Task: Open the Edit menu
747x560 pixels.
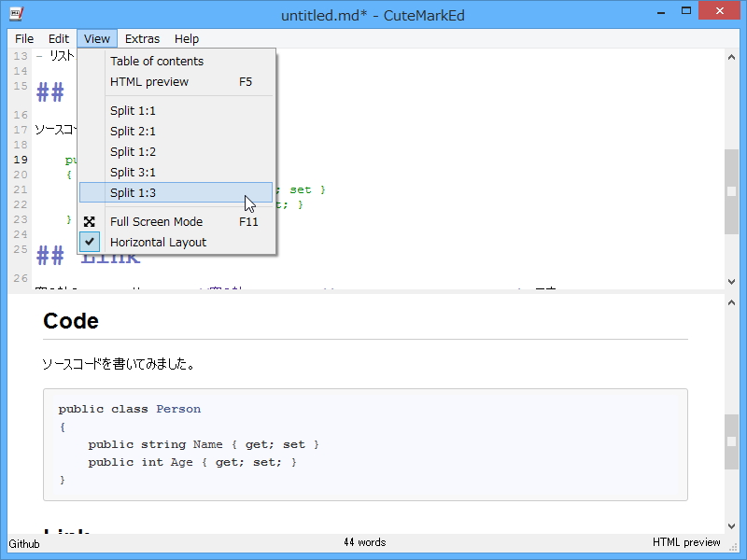Action: 59,38
